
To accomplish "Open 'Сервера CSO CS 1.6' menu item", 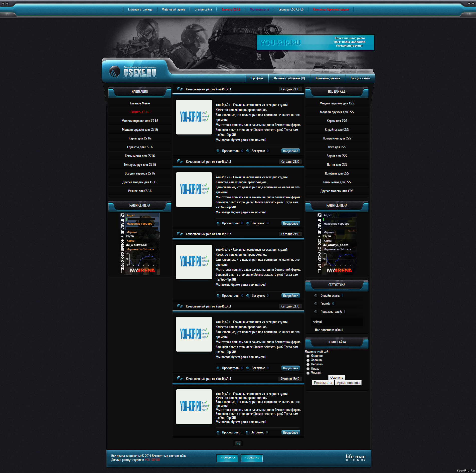I will 291,10.
